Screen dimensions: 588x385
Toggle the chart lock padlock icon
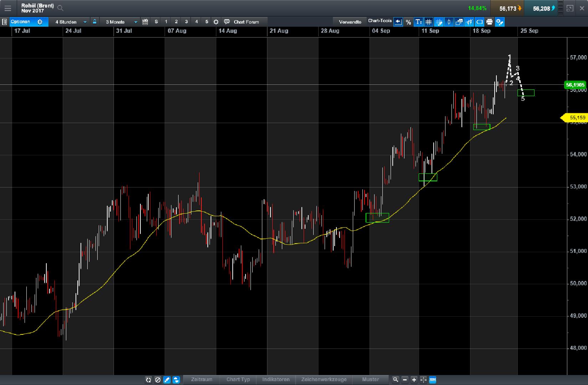(x=94, y=22)
